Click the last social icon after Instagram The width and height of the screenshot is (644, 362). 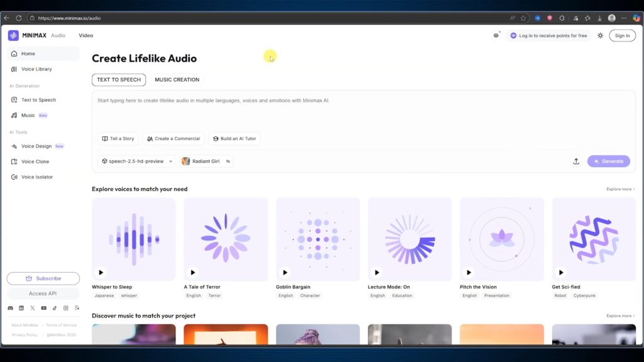tap(77, 308)
